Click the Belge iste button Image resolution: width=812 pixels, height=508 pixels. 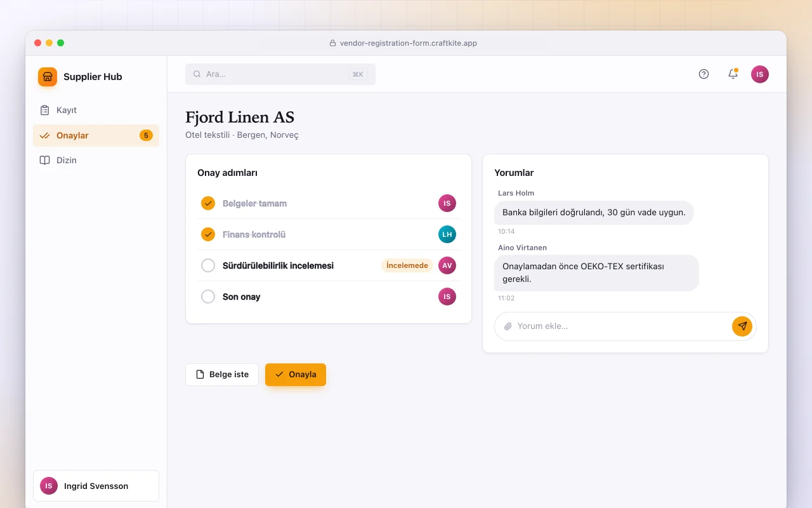[222, 375]
